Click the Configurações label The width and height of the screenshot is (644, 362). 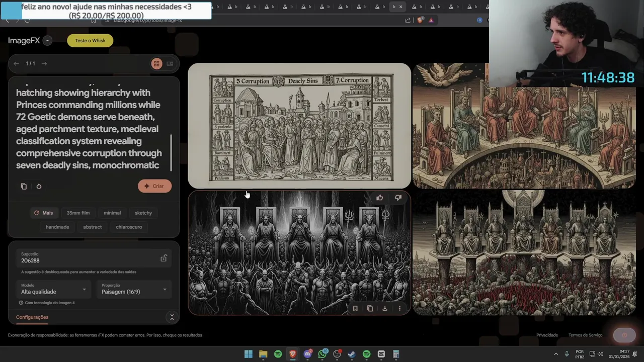click(32, 317)
